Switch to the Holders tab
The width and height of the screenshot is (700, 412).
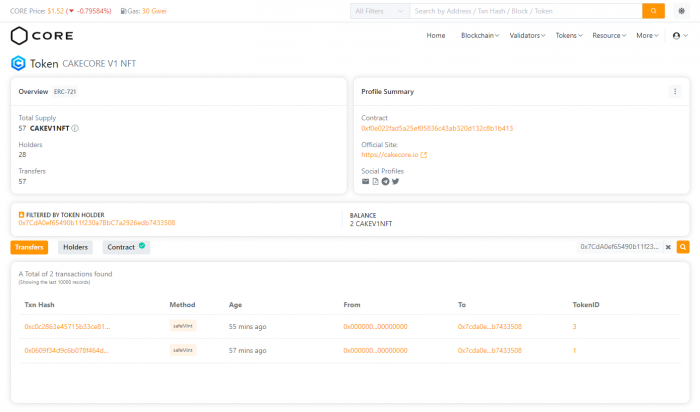(75, 247)
